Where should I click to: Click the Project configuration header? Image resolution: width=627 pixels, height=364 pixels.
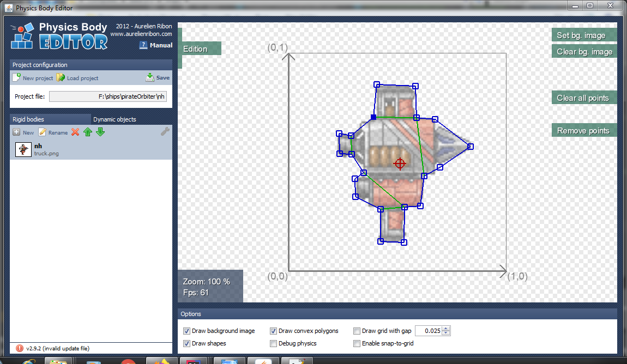coord(91,65)
